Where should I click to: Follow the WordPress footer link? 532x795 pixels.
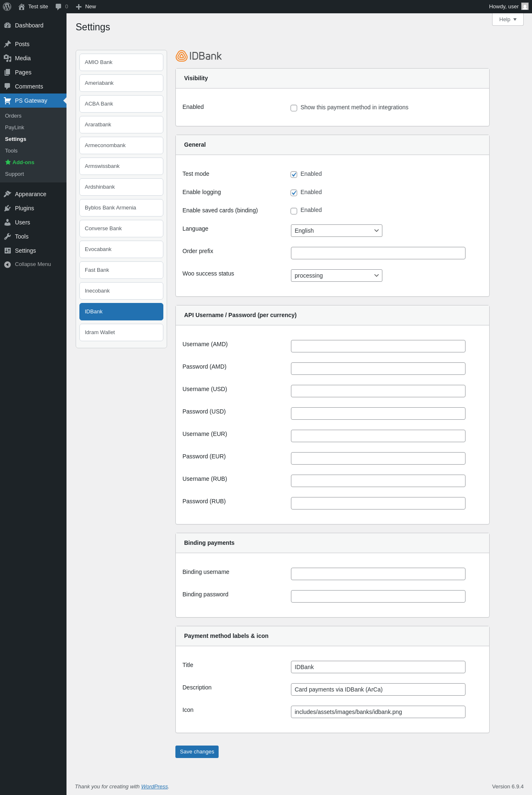(154, 787)
